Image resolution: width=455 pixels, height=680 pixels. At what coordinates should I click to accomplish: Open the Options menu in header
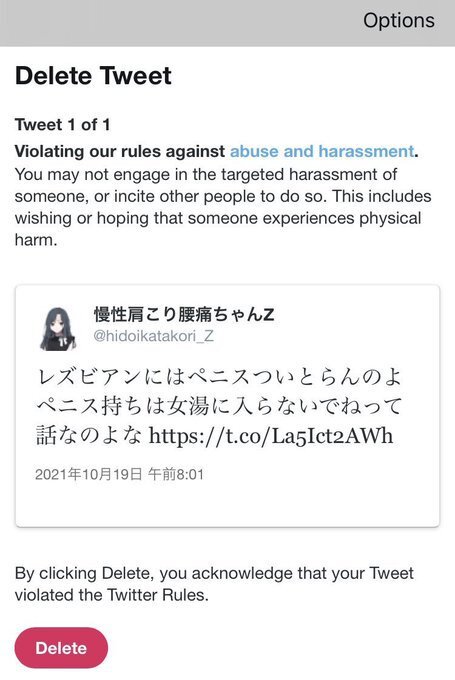point(399,21)
